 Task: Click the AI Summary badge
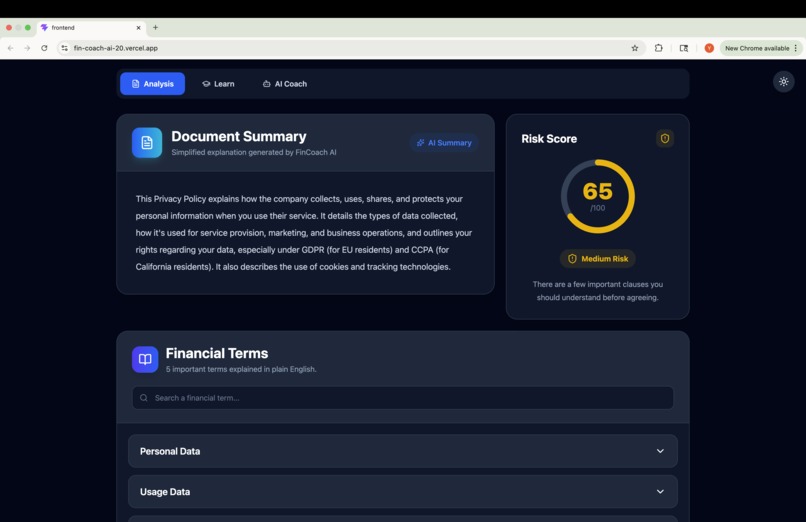pos(444,143)
